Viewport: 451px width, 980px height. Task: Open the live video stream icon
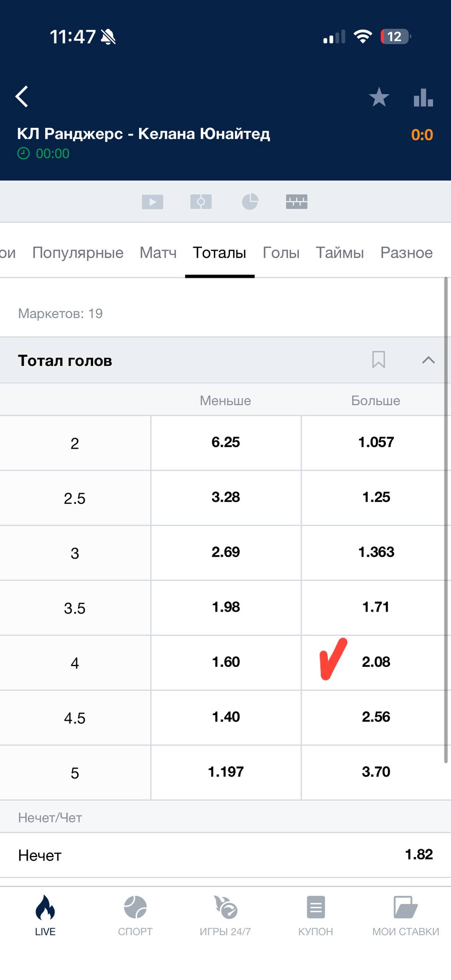tap(153, 202)
